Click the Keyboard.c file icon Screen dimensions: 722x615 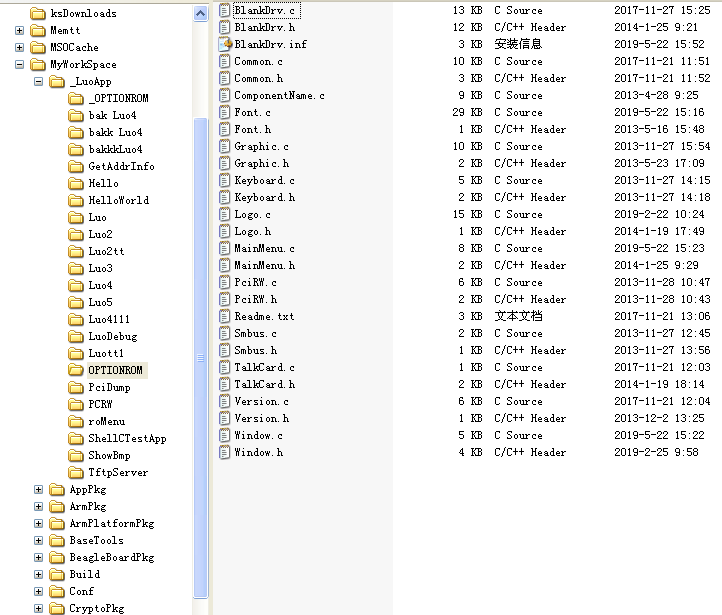point(224,180)
